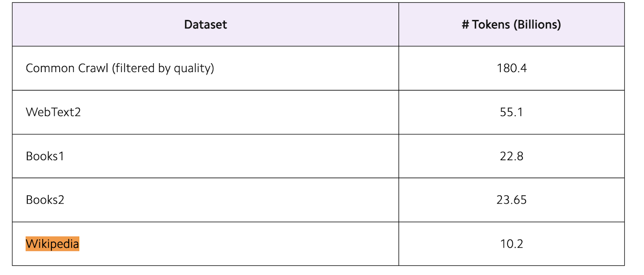
Task: Click the 22.8 token count
Action: [x=511, y=156]
